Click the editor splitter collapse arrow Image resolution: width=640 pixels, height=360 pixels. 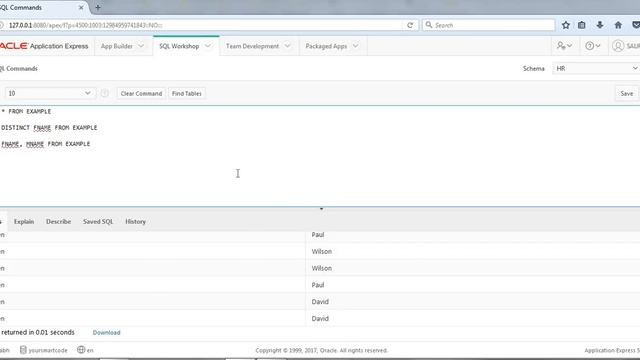click(x=321, y=209)
